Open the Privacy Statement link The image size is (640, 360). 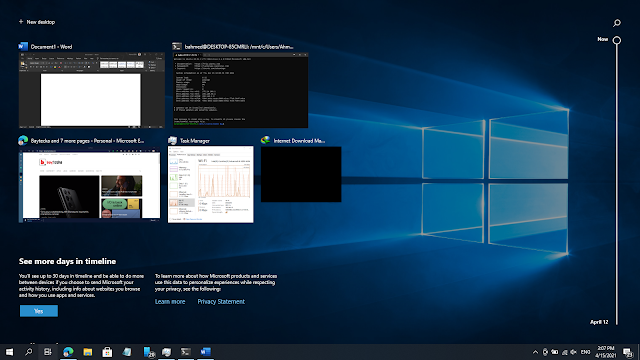221,302
